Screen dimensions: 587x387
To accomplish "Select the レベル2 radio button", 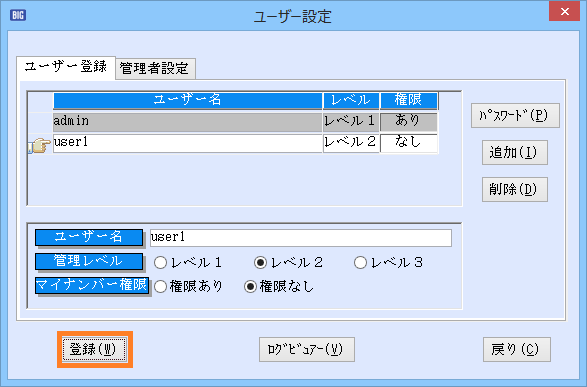I will [288, 263].
